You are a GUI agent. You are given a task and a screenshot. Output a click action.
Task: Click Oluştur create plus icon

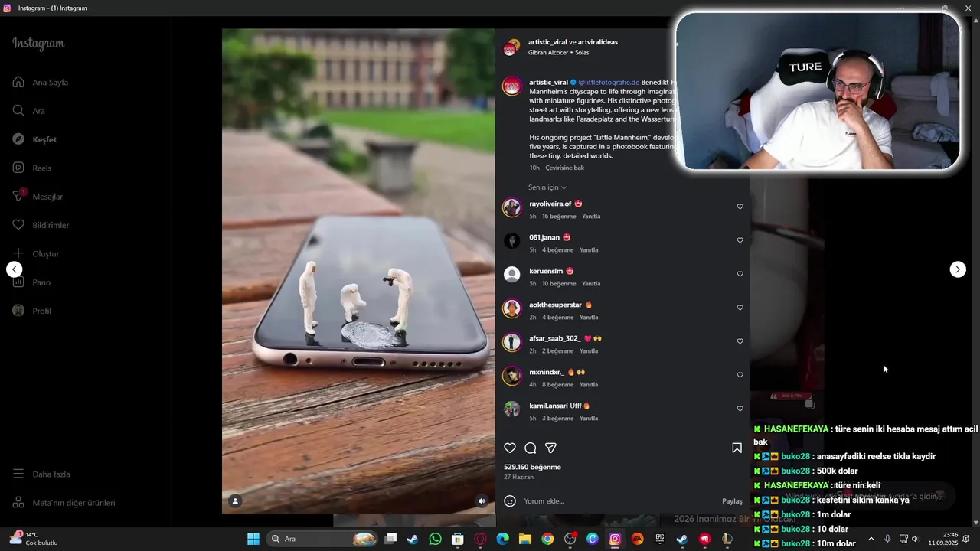pos(18,253)
